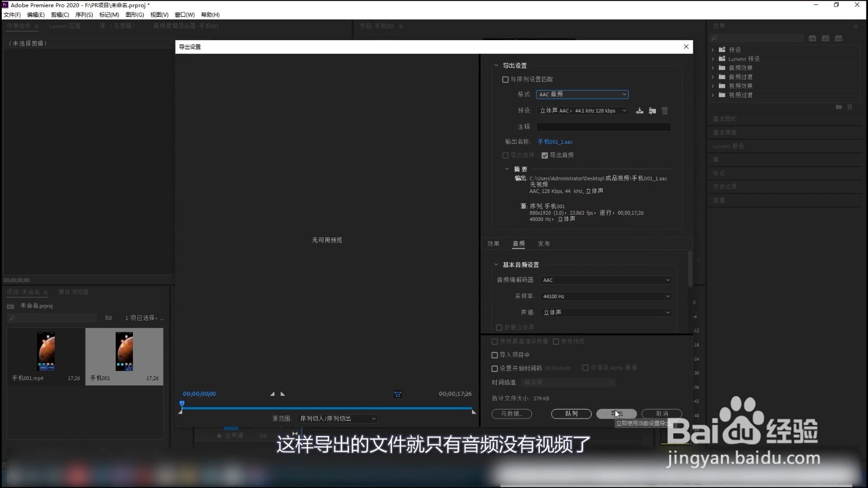Click the import preset folder icon

tap(653, 111)
